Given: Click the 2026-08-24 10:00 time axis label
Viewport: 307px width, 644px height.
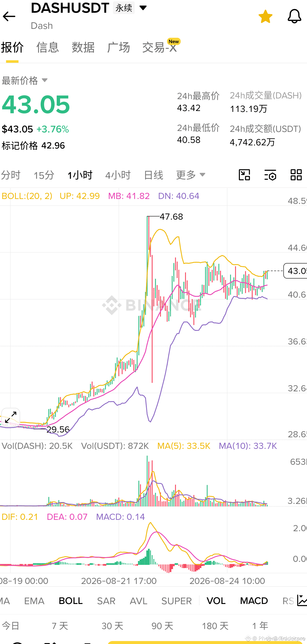Looking at the screenshot, I should 227,581.
